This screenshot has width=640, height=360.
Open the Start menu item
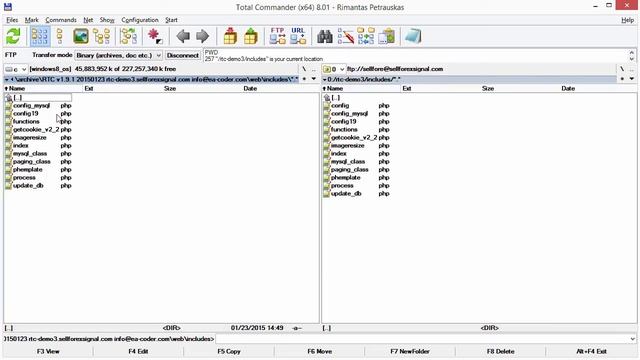click(171, 20)
